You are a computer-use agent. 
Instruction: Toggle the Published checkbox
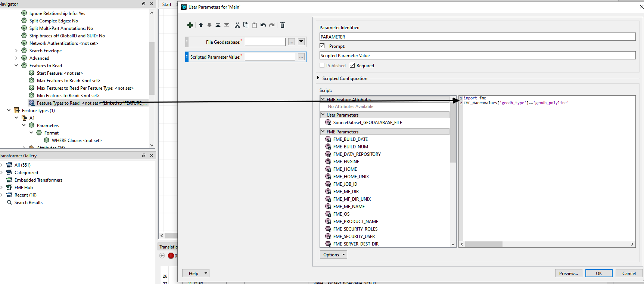coord(322,65)
